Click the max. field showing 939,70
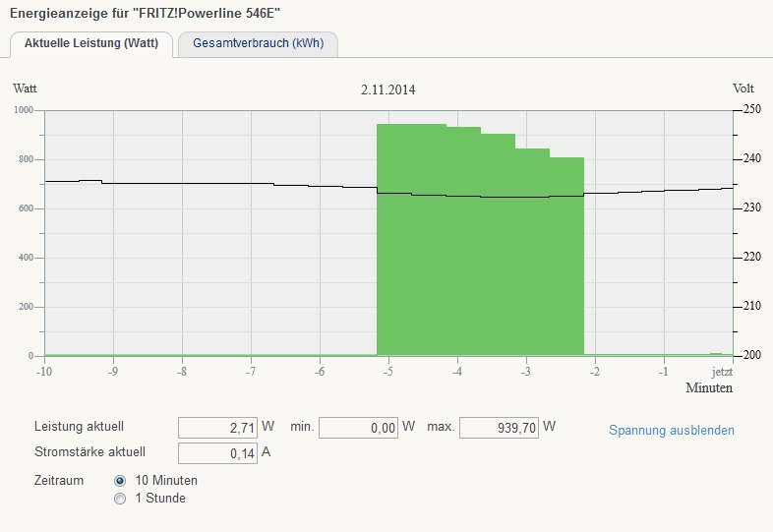 pos(499,428)
